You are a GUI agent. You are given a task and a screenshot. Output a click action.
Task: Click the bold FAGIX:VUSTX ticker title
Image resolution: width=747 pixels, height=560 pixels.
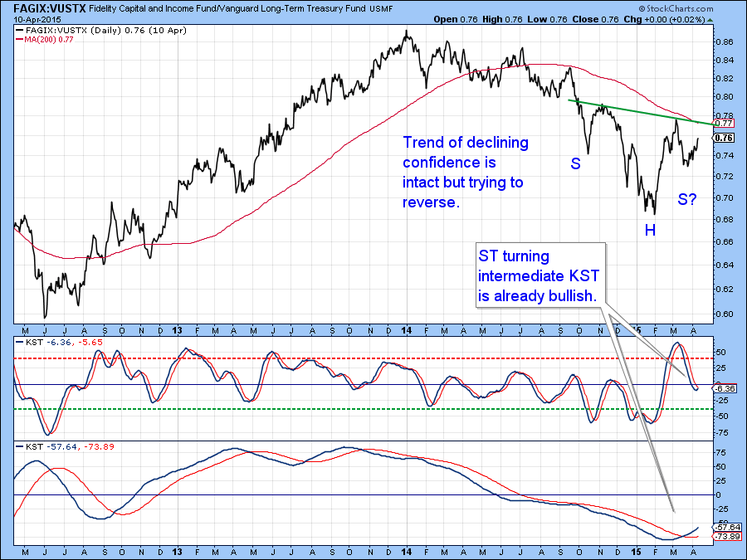tap(50, 8)
